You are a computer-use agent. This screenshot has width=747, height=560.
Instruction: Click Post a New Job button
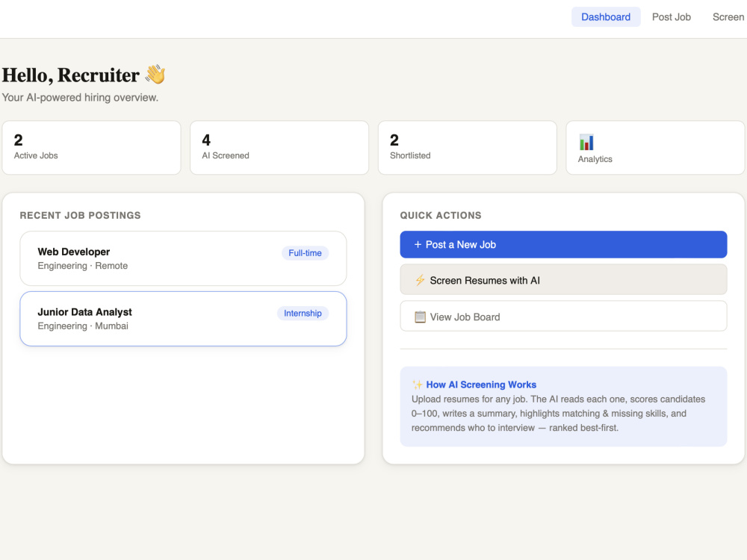(563, 245)
